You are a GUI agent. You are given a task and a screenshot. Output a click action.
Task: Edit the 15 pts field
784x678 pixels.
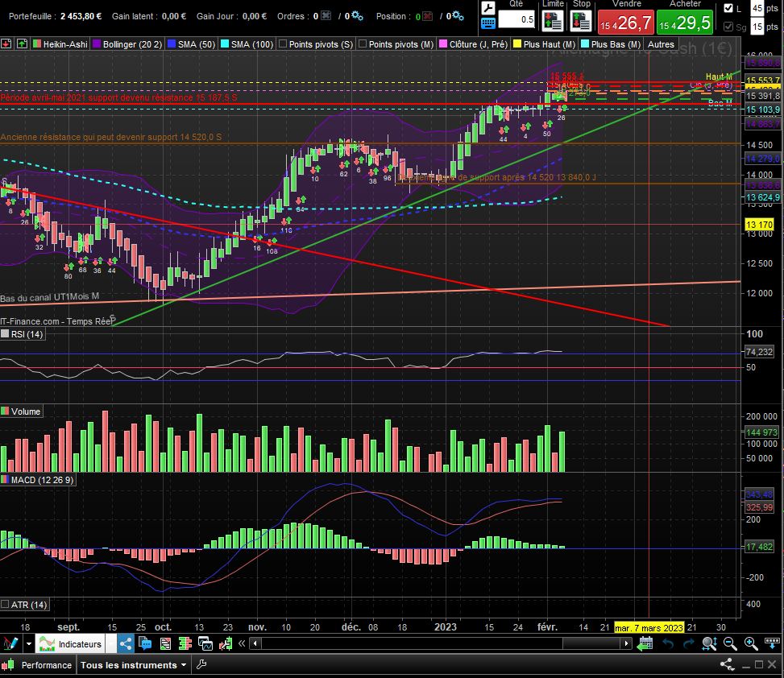coord(757,27)
